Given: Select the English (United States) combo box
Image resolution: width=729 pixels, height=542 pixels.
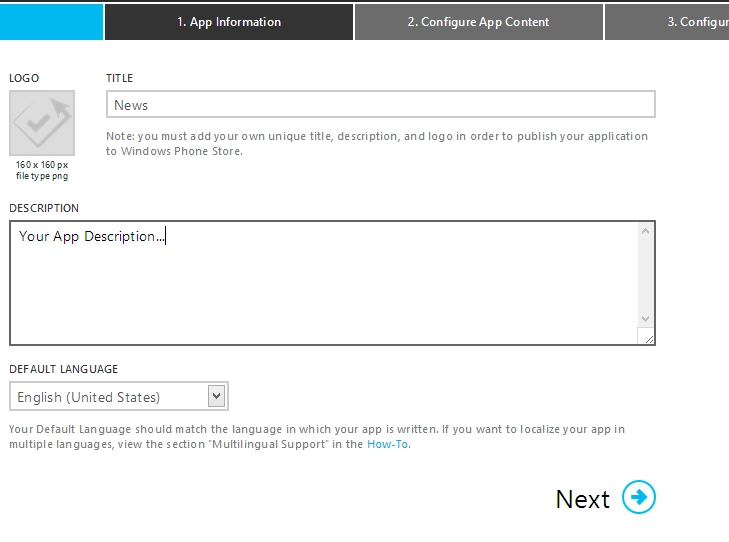Looking at the screenshot, I should pos(119,397).
